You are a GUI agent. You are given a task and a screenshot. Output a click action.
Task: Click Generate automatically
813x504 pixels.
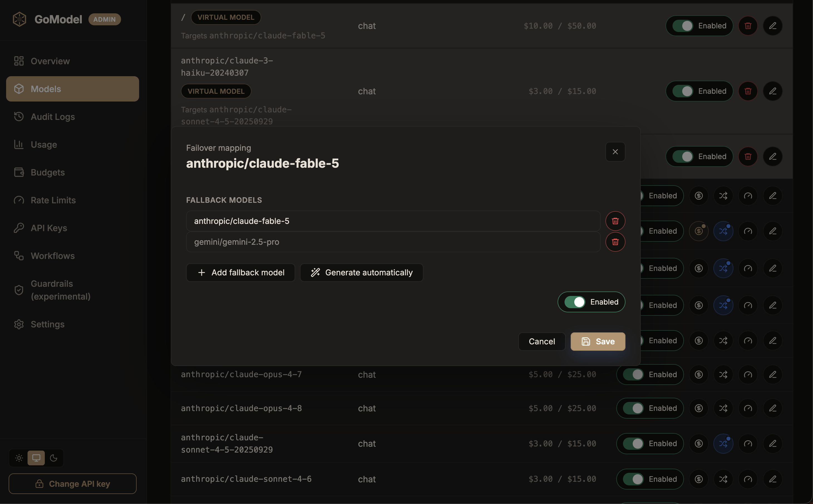click(361, 273)
